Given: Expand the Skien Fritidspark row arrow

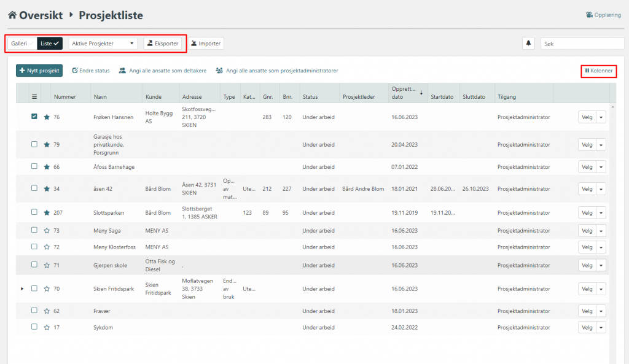Looking at the screenshot, I should coord(23,288).
